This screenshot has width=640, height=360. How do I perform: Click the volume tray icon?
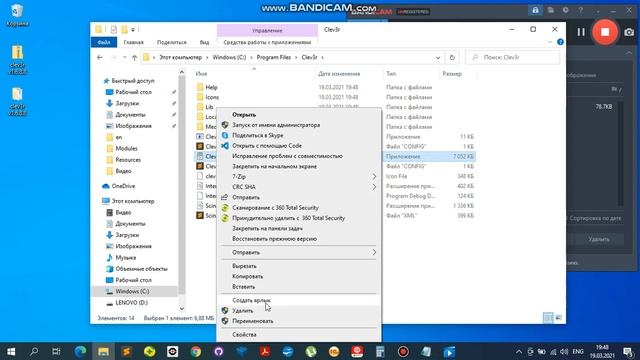click(564, 351)
